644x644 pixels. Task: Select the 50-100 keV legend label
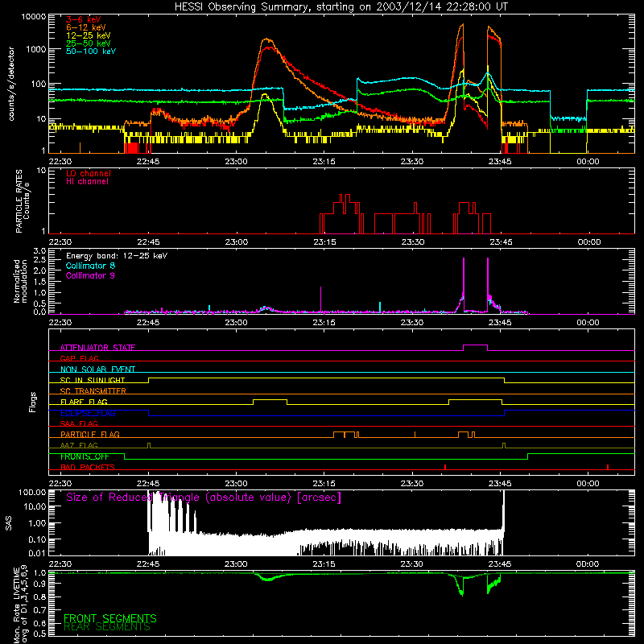(91, 52)
